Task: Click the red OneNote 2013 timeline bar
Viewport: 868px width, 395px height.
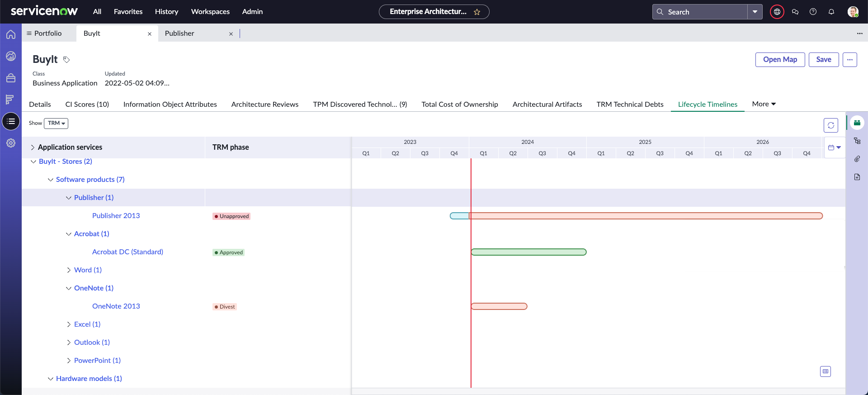Action: [499, 306]
